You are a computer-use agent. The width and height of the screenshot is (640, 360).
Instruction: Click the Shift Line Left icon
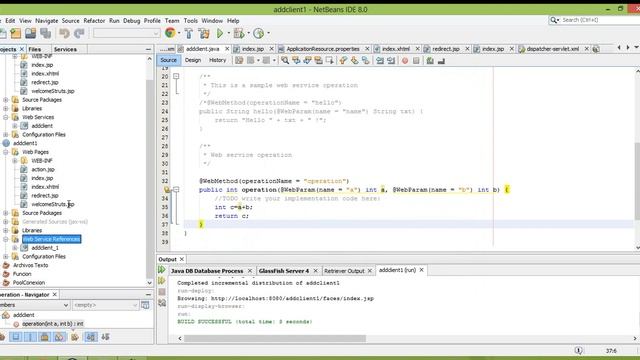click(x=380, y=61)
